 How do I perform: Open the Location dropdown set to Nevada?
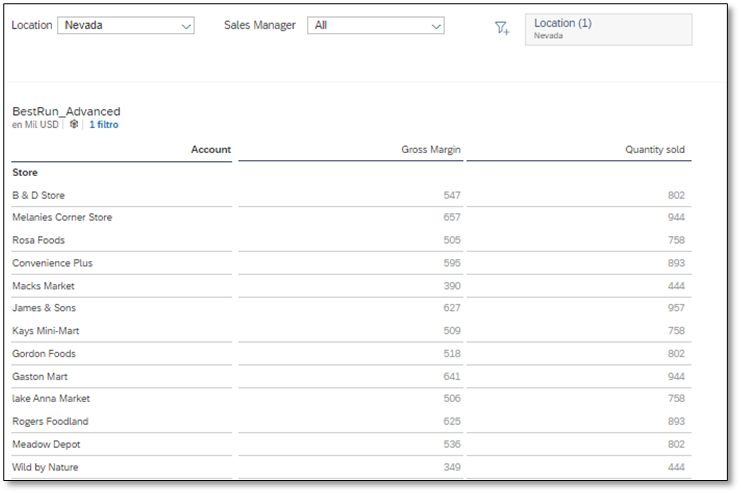pyautogui.click(x=126, y=26)
